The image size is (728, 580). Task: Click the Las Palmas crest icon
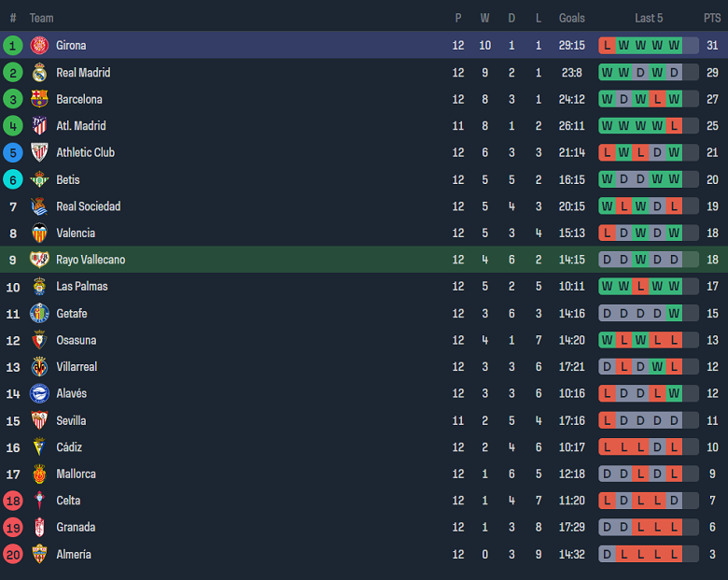(x=39, y=287)
